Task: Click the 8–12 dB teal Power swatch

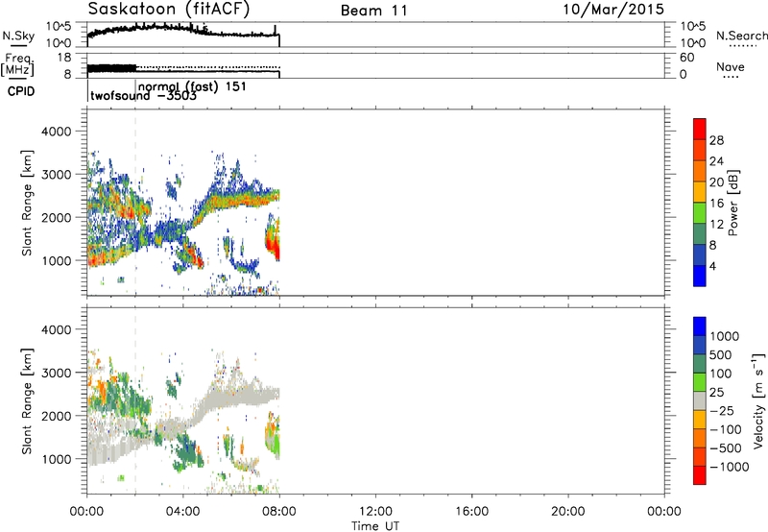Action: point(700,234)
